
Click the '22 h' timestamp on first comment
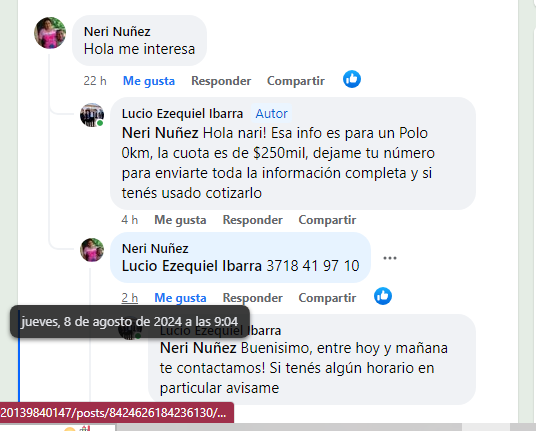click(95, 81)
